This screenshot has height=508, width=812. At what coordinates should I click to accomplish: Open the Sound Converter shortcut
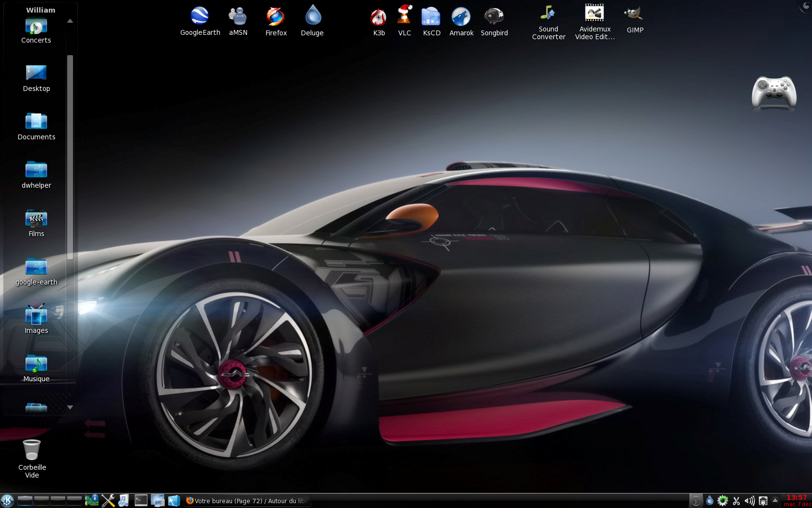pos(548,14)
